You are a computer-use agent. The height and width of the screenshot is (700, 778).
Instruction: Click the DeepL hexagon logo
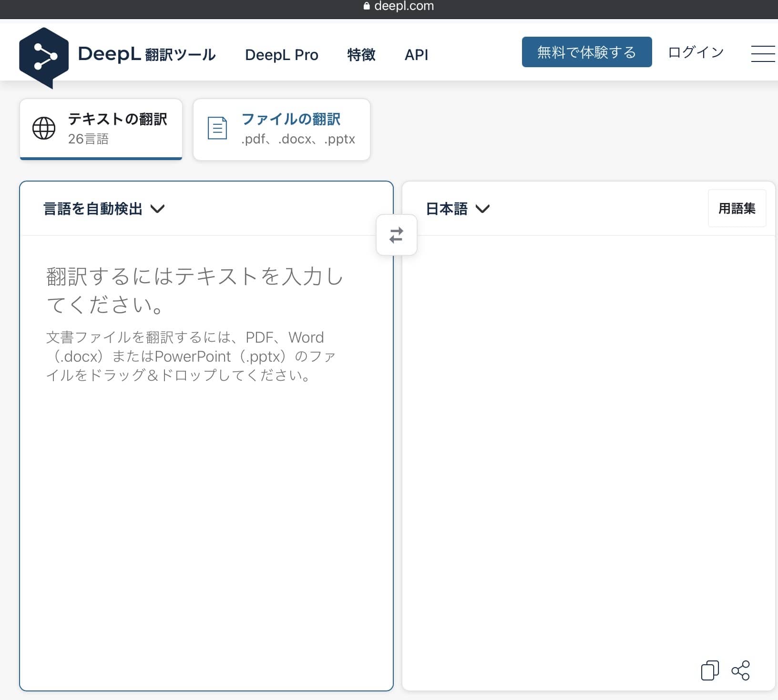(43, 58)
